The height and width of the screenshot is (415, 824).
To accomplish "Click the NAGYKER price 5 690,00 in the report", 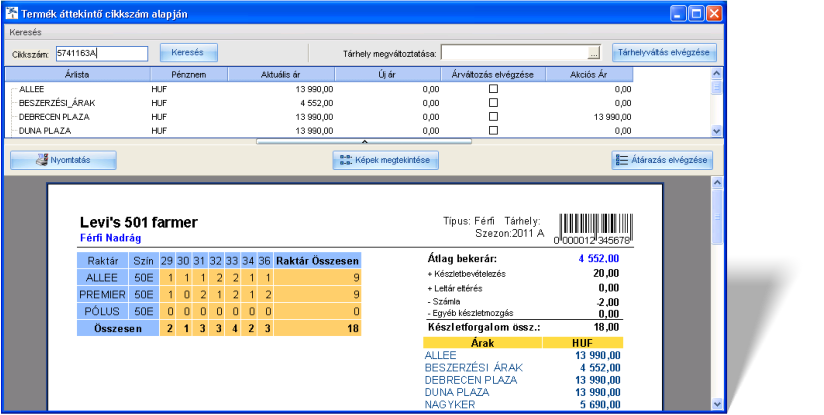I will [598, 404].
